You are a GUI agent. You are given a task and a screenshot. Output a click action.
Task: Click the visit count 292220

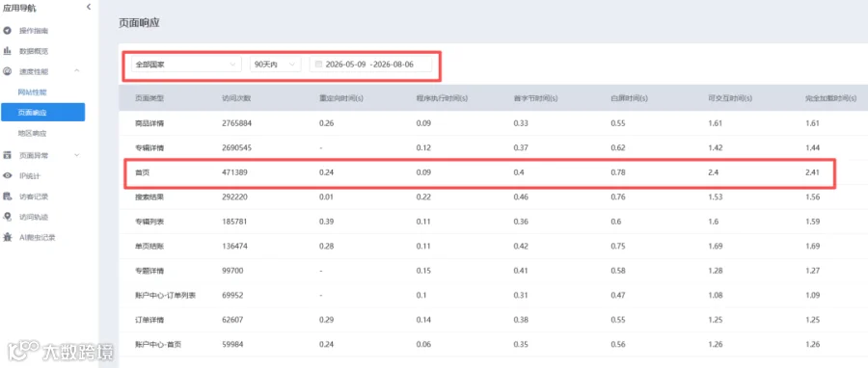pos(234,197)
